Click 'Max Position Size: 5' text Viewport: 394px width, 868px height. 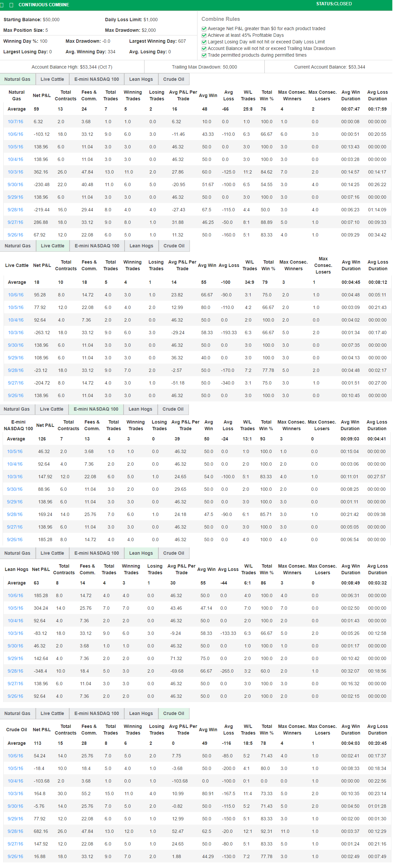[x=26, y=30]
